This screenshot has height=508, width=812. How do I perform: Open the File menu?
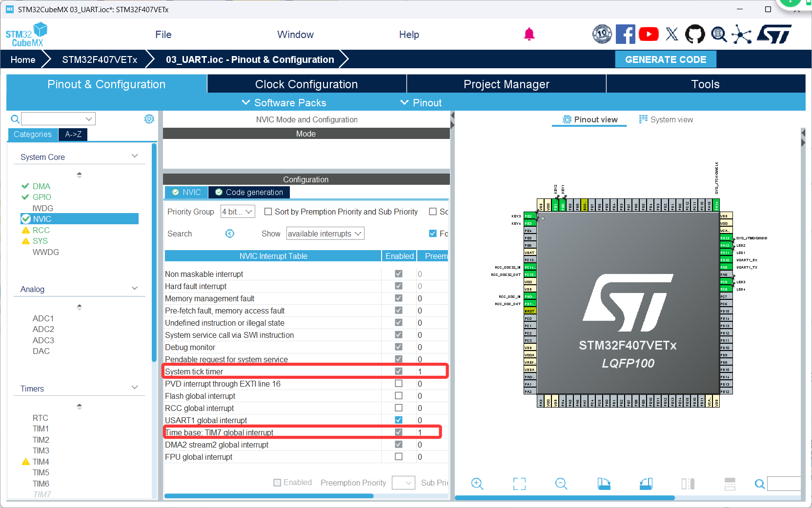[163, 35]
